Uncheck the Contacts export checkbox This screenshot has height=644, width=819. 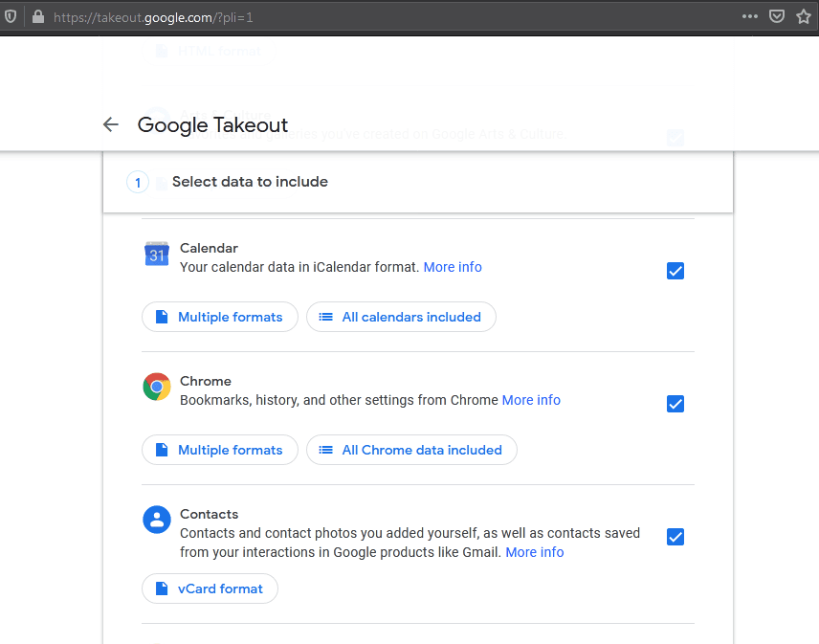[x=675, y=537]
